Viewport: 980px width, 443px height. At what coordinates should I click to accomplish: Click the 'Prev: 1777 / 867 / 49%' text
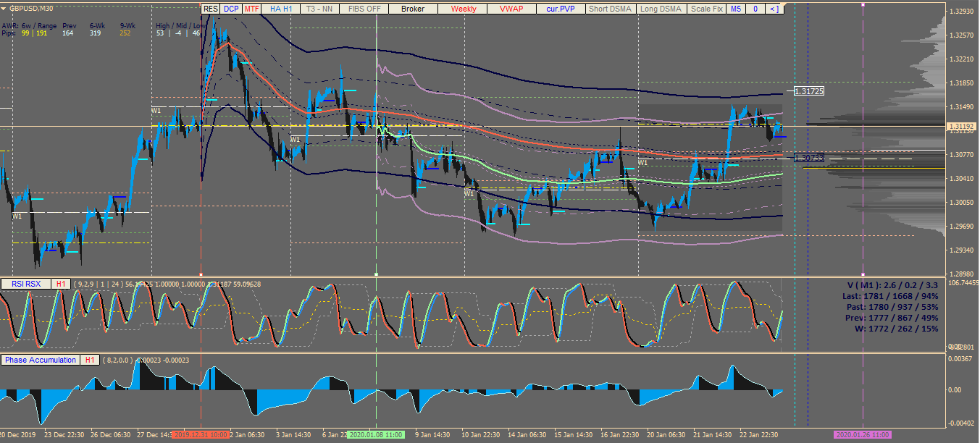tap(893, 317)
